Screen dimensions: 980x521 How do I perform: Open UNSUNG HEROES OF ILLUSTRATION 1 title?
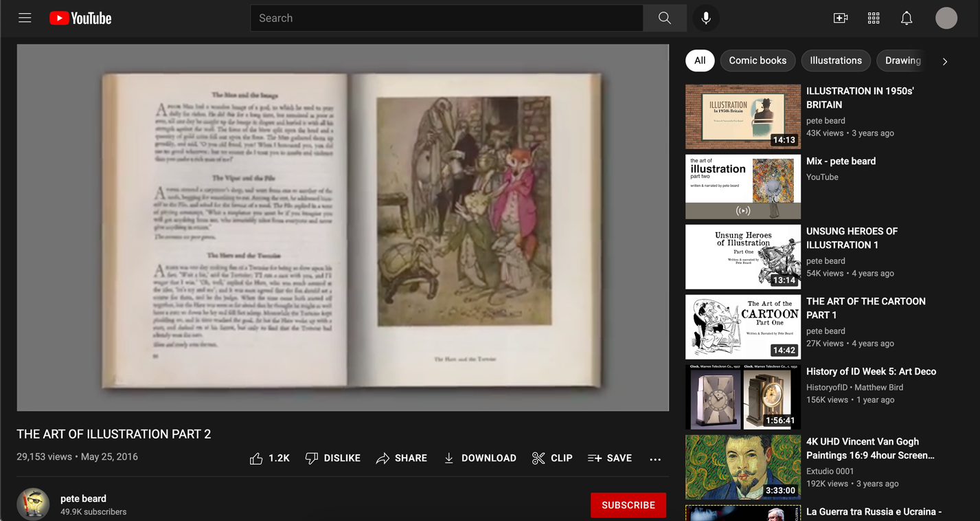(x=852, y=238)
